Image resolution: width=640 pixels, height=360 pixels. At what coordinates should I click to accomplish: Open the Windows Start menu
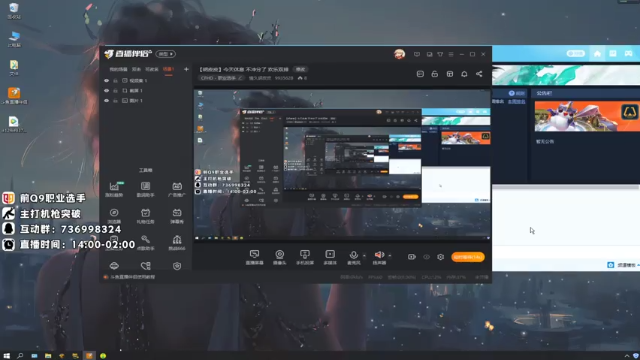7,356
